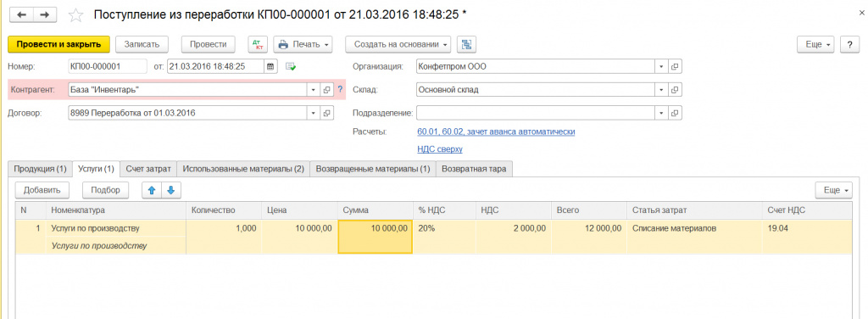Expand the Печать dropdown
The height and width of the screenshot is (319, 868).
[304, 44]
